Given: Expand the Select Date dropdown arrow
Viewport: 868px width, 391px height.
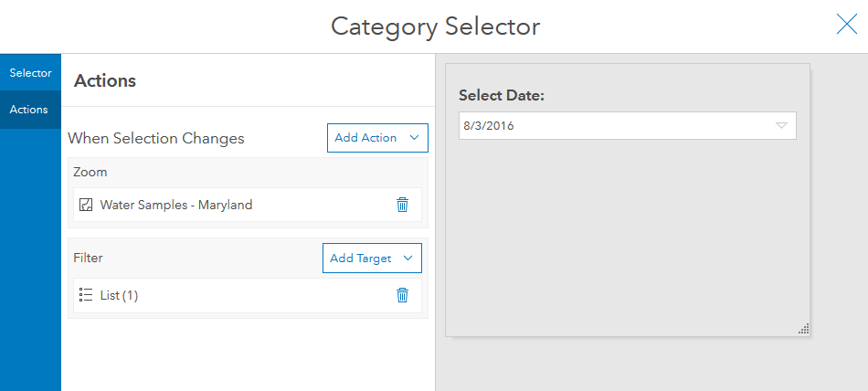Looking at the screenshot, I should tap(781, 126).
